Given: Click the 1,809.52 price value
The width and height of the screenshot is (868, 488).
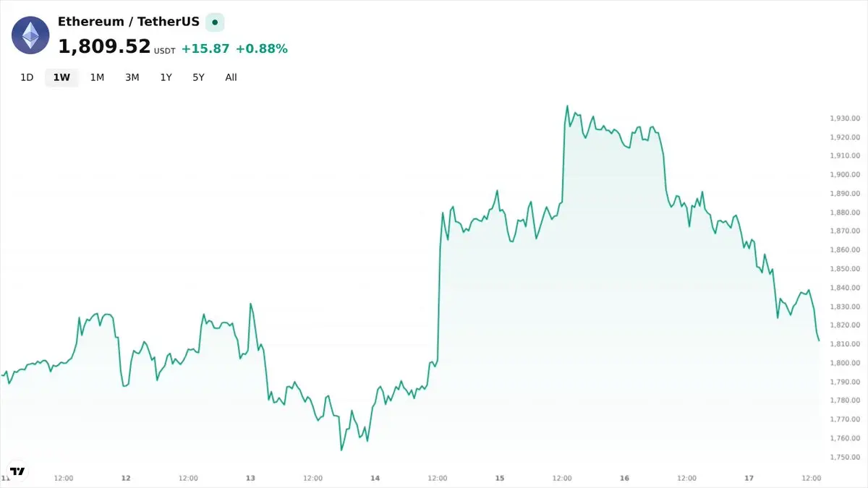Looking at the screenshot, I should point(104,48).
